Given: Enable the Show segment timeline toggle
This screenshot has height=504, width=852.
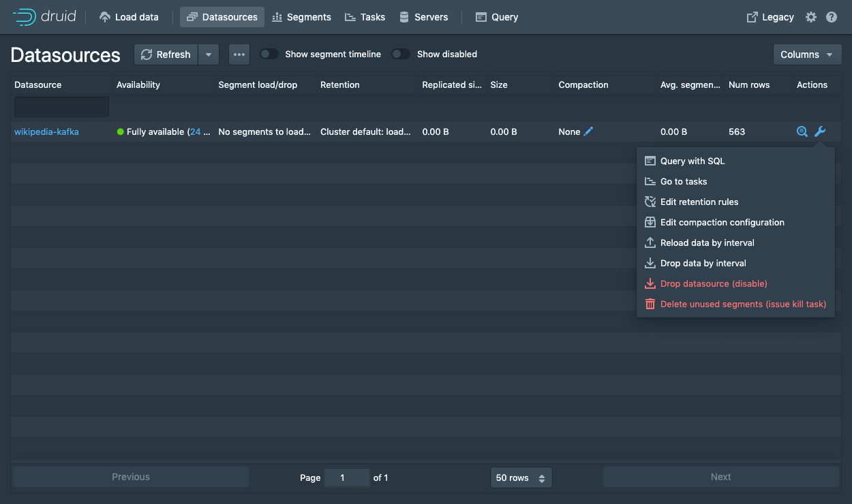Looking at the screenshot, I should [269, 53].
